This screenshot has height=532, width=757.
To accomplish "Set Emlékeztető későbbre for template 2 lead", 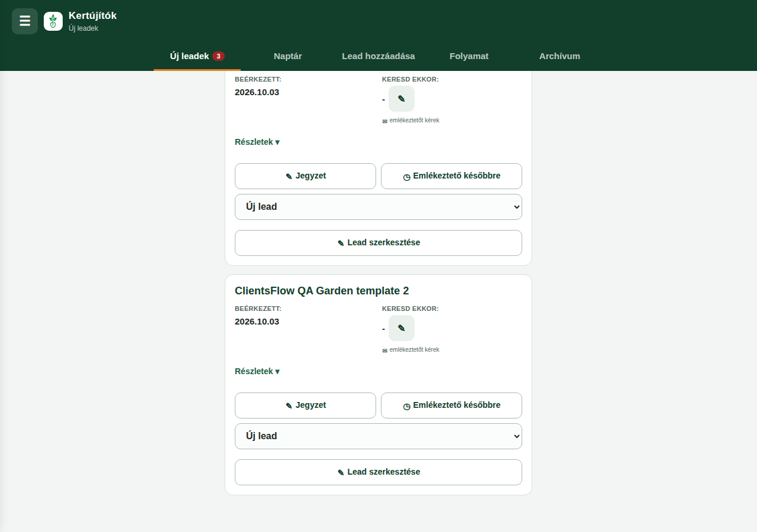I will [451, 406].
